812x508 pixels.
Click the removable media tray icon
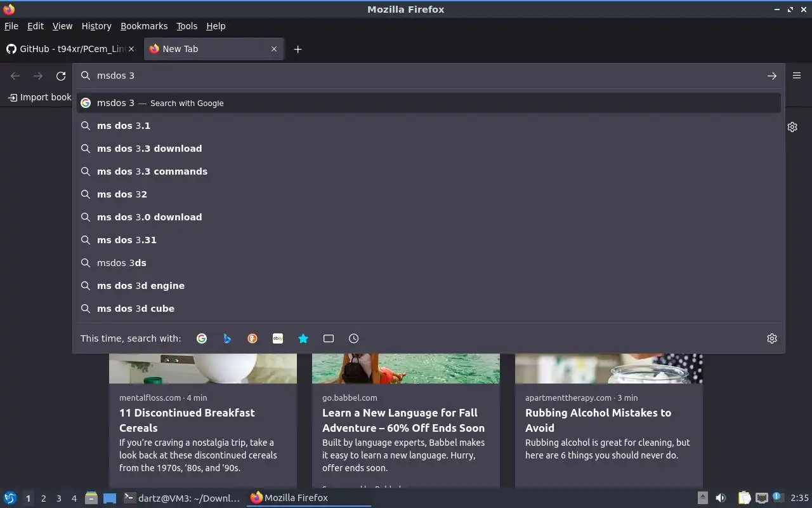[x=703, y=498]
